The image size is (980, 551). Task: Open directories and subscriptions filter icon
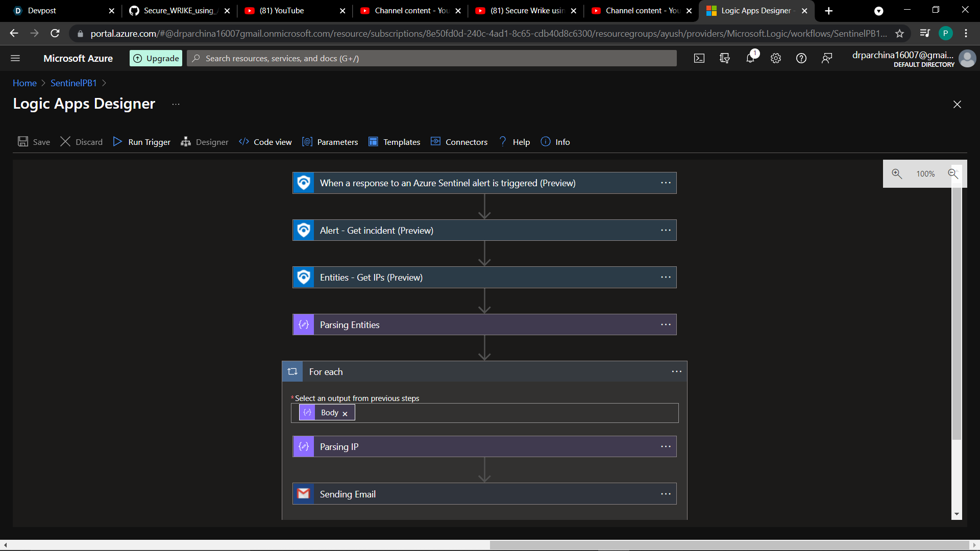tap(725, 59)
